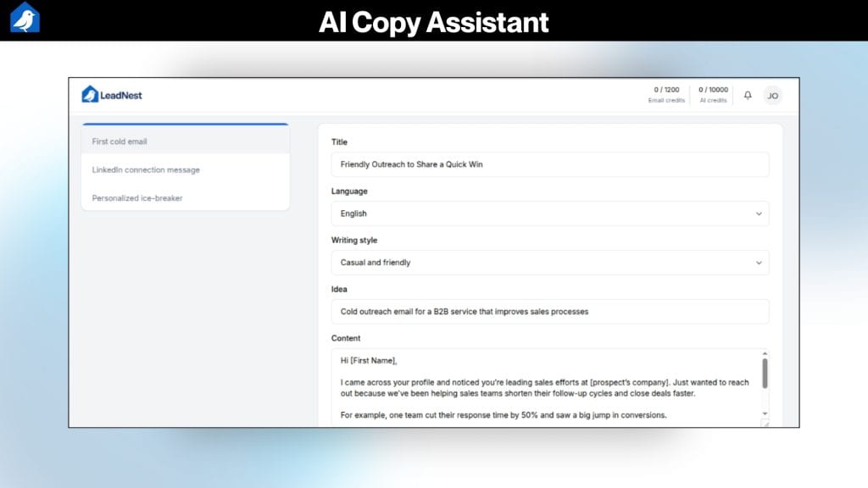Click the LeadNest logo icon
This screenshot has width=868, height=488.
91,95
